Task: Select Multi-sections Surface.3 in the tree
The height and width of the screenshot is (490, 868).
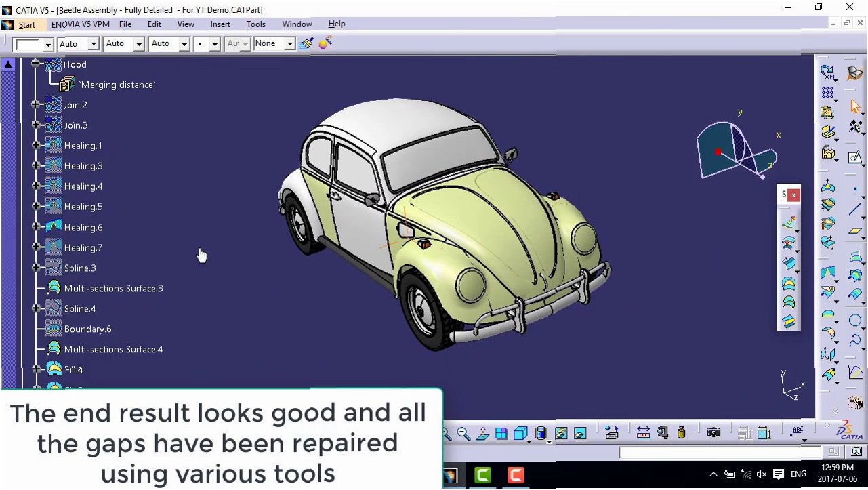Action: point(113,288)
